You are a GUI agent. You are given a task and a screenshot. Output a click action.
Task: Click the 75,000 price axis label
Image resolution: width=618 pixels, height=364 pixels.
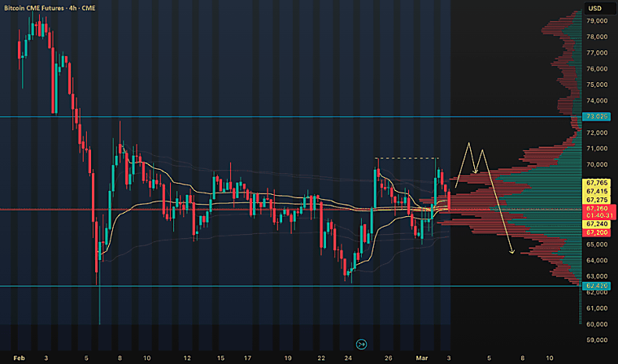click(x=597, y=84)
